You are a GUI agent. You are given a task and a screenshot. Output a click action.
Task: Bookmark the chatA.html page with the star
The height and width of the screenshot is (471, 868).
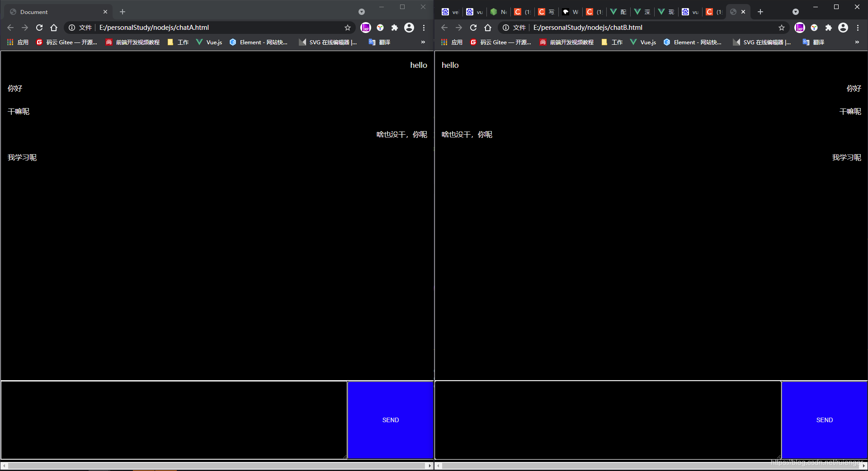[x=348, y=28]
